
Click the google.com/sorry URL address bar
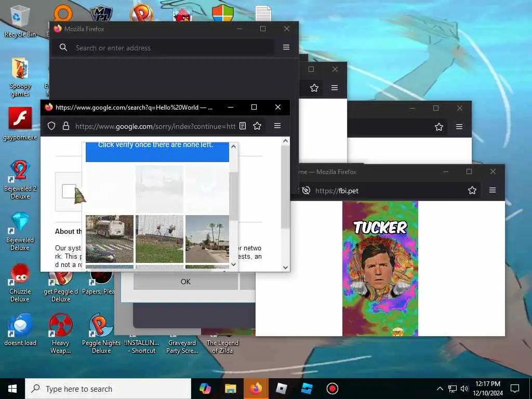(x=155, y=126)
